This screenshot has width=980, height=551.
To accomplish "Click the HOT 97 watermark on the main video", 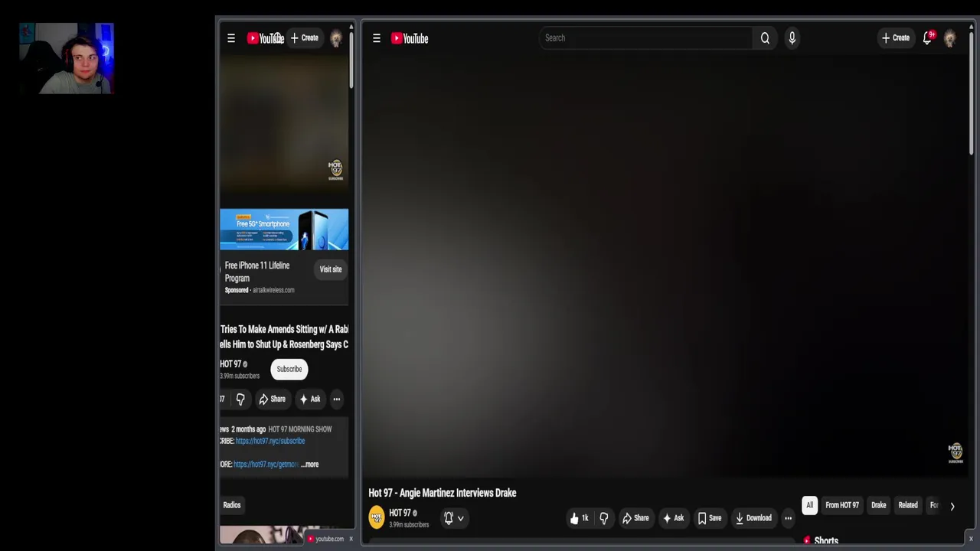I will (955, 452).
